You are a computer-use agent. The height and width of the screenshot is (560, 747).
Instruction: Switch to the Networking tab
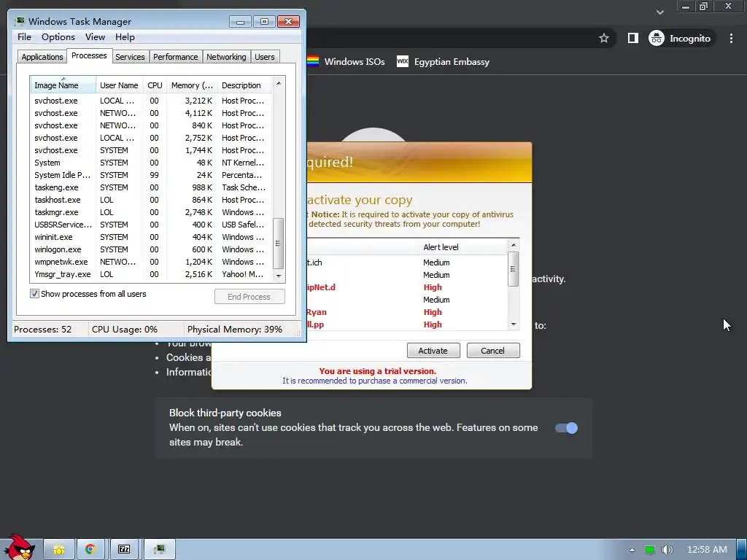click(226, 57)
